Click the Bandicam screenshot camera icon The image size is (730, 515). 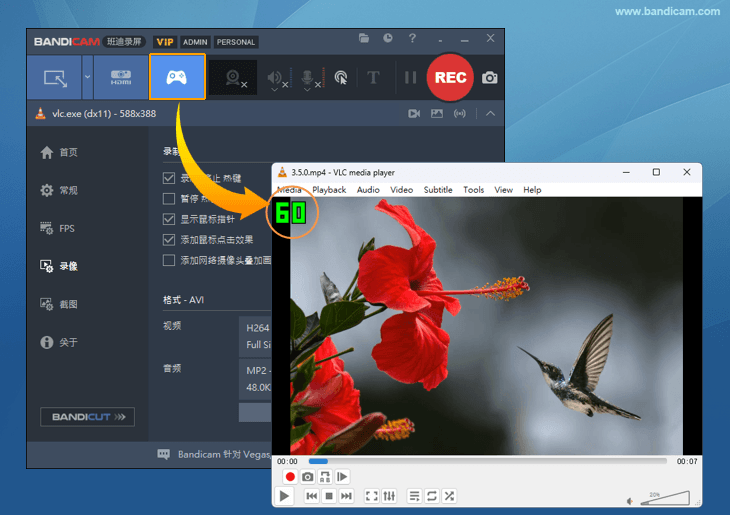[x=489, y=78]
